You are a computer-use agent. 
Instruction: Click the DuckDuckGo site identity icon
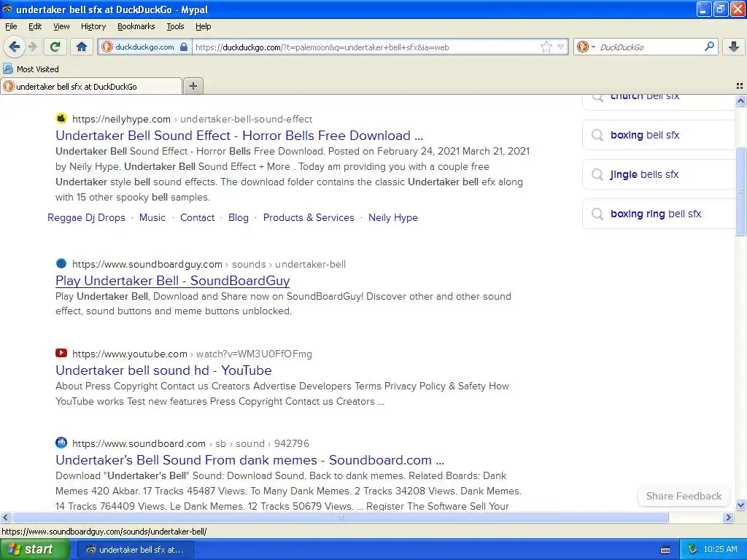click(107, 47)
